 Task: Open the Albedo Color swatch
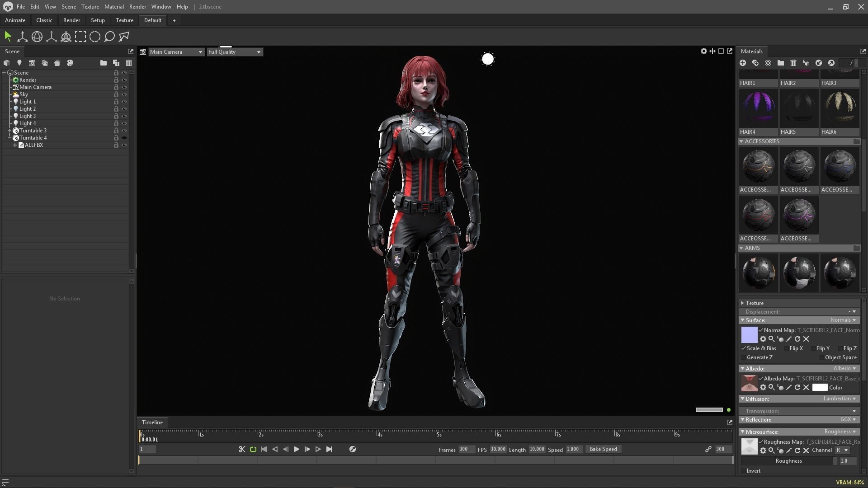click(x=820, y=387)
